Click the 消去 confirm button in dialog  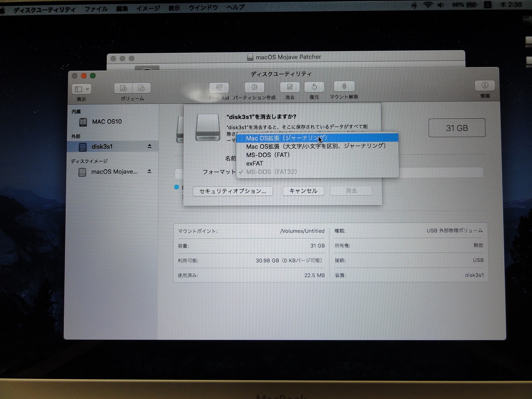tap(351, 191)
